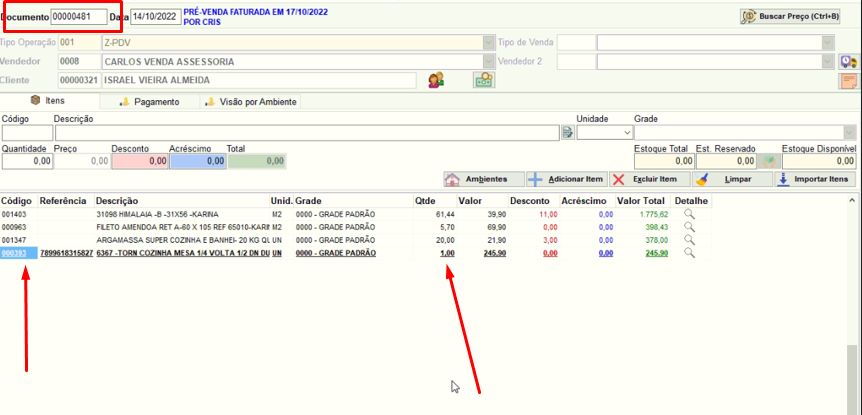Click the Quantidade input field
Image resolution: width=862 pixels, height=415 pixels.
27,161
